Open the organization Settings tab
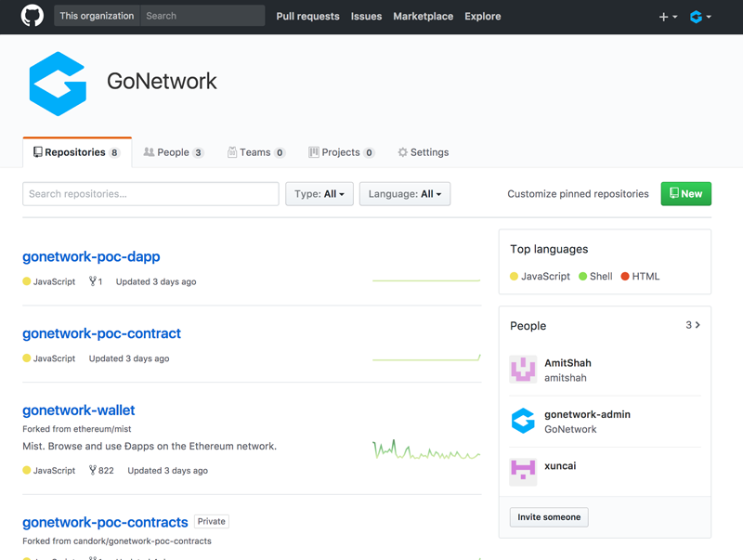743x560 pixels. [424, 152]
